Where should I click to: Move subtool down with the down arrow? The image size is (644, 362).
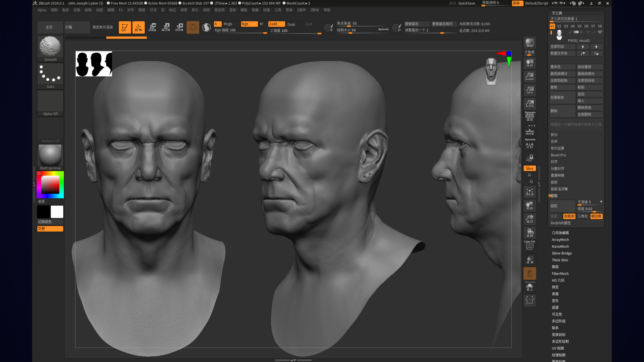[597, 47]
